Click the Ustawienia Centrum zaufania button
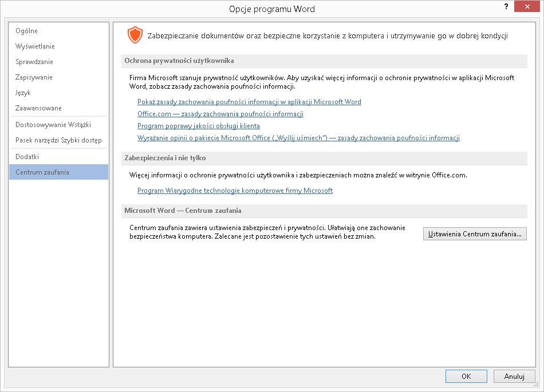Image resolution: width=544 pixels, height=392 pixels. pyautogui.click(x=475, y=234)
